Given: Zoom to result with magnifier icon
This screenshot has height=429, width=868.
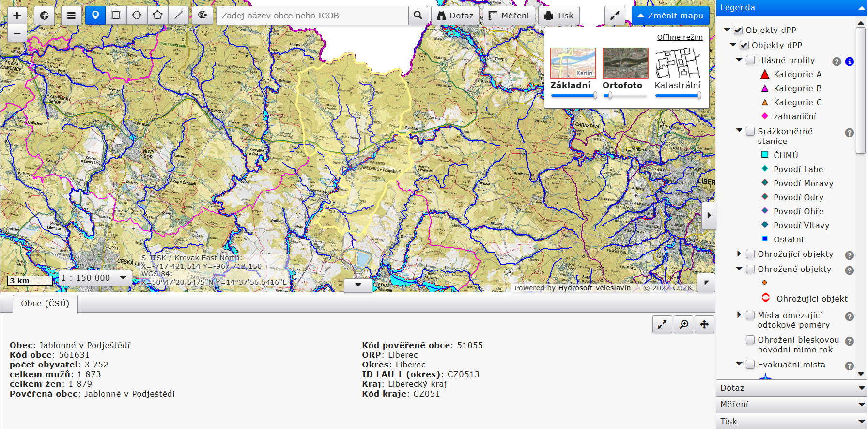Looking at the screenshot, I should pyautogui.click(x=683, y=324).
